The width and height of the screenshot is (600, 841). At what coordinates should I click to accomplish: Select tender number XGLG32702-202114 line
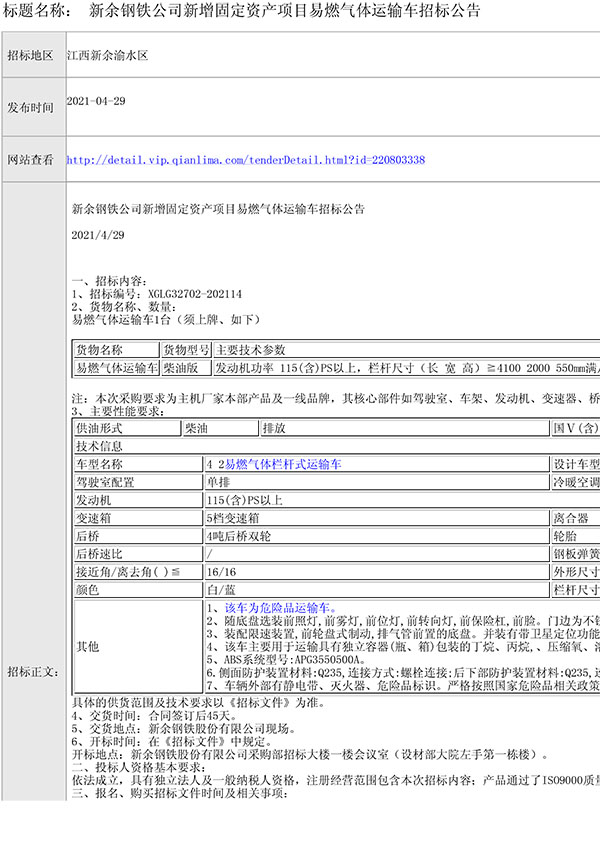pos(157,294)
